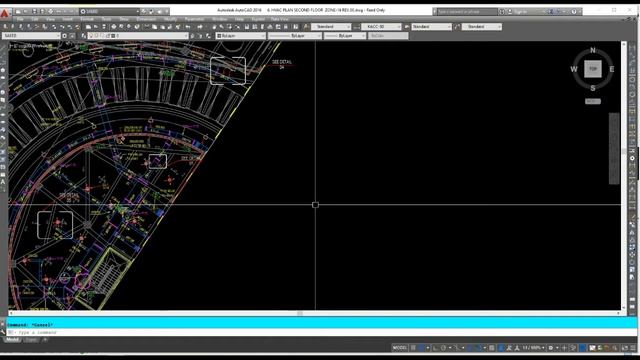The image size is (640, 360).
Task: Switch to the Model tab
Action: (x=12, y=340)
